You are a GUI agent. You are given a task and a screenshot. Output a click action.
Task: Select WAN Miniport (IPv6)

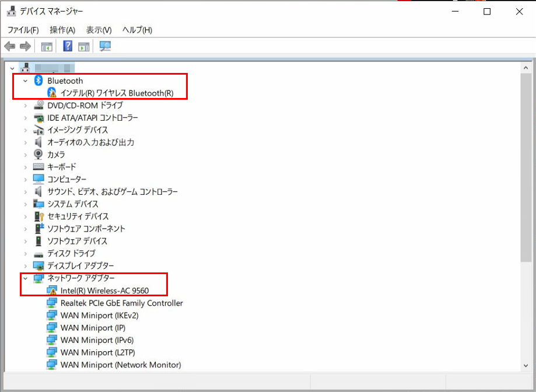pyautogui.click(x=97, y=340)
